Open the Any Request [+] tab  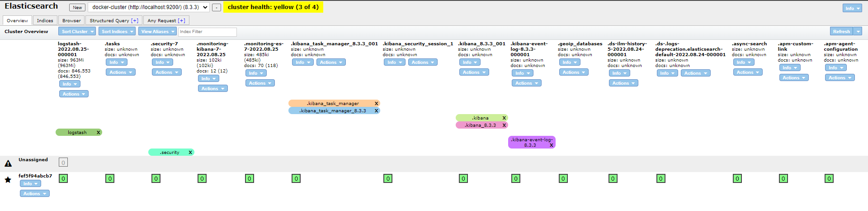tap(166, 20)
